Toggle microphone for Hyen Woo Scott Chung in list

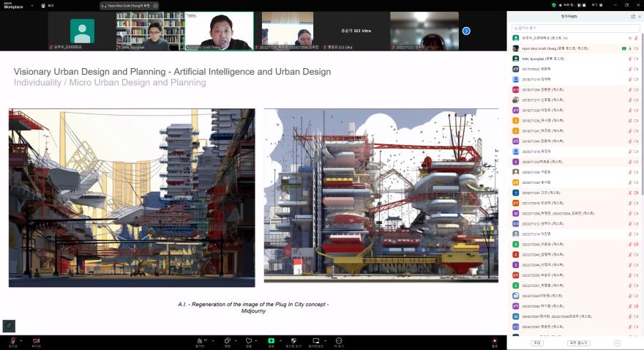630,48
